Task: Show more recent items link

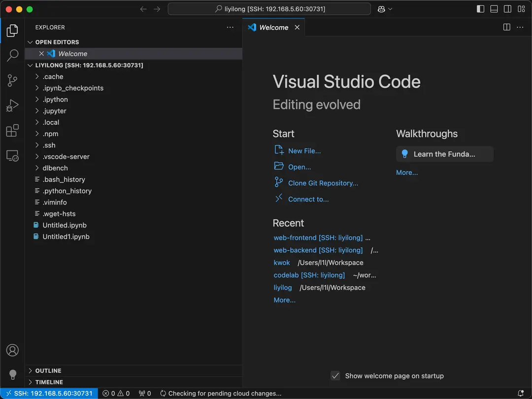Action: (x=284, y=300)
